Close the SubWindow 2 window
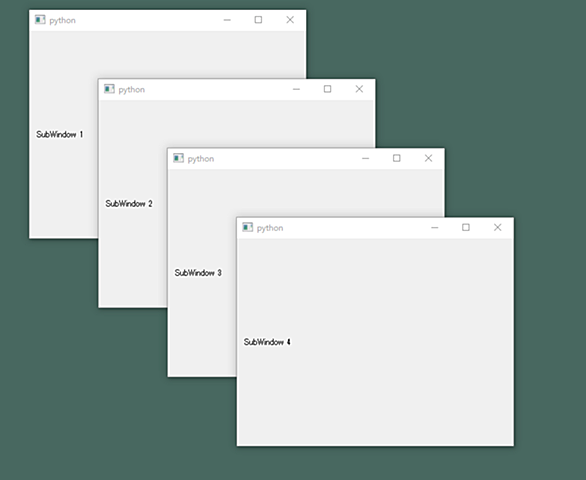The image size is (586, 480). tap(359, 89)
